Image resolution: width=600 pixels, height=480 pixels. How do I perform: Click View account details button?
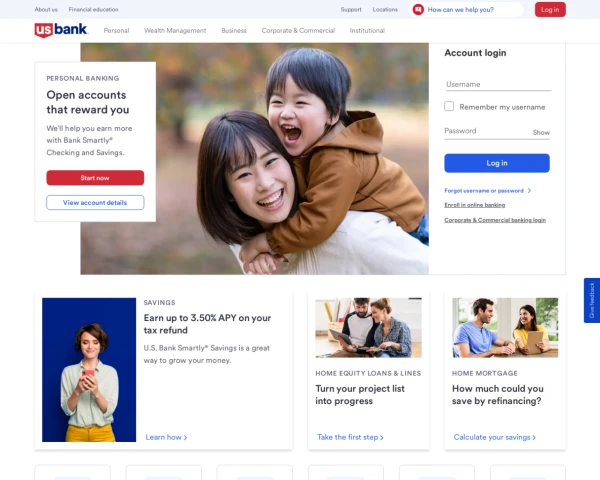[95, 202]
